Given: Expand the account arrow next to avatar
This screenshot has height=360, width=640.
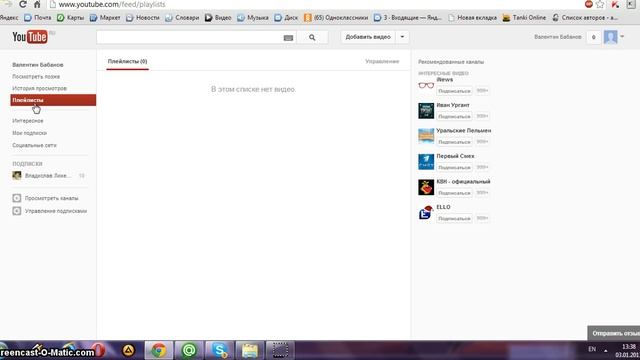Looking at the screenshot, I should pos(622,37).
